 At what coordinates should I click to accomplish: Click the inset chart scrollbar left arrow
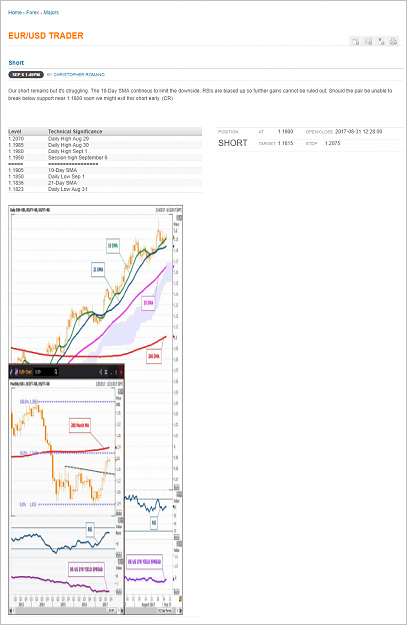point(12,610)
